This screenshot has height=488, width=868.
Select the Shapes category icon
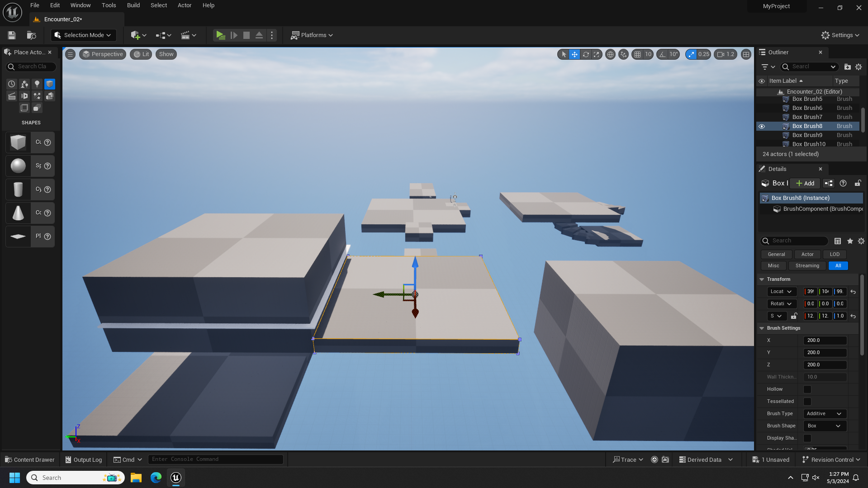[50, 84]
